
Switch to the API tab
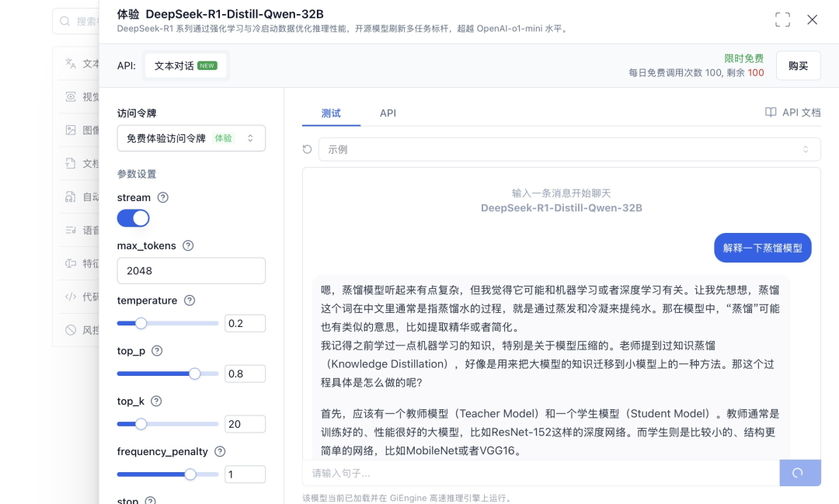[x=388, y=113]
